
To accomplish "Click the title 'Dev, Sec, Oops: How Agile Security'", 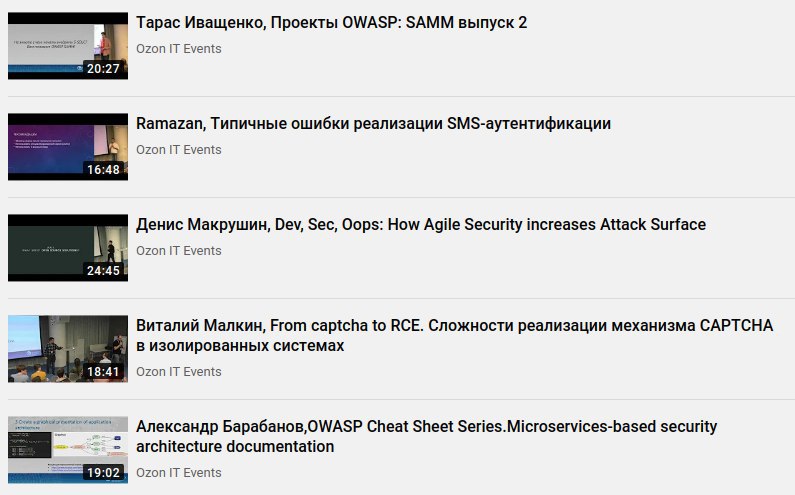I will click(x=421, y=224).
